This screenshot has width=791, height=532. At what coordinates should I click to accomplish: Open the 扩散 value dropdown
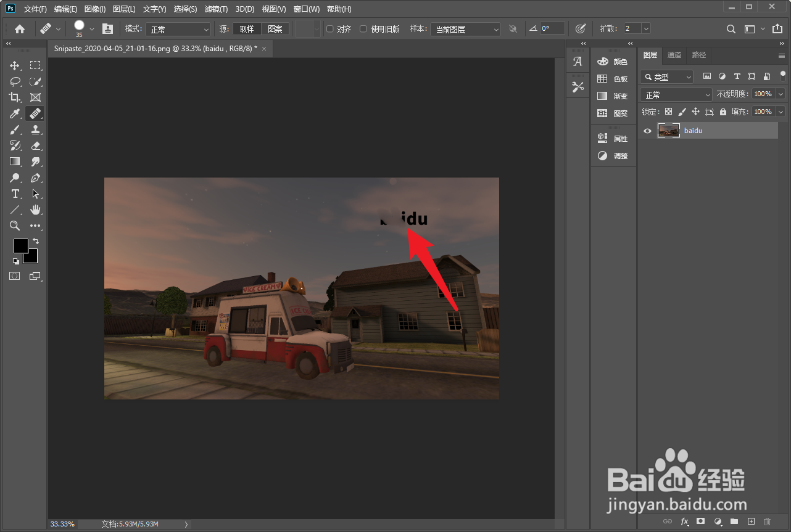pos(646,28)
